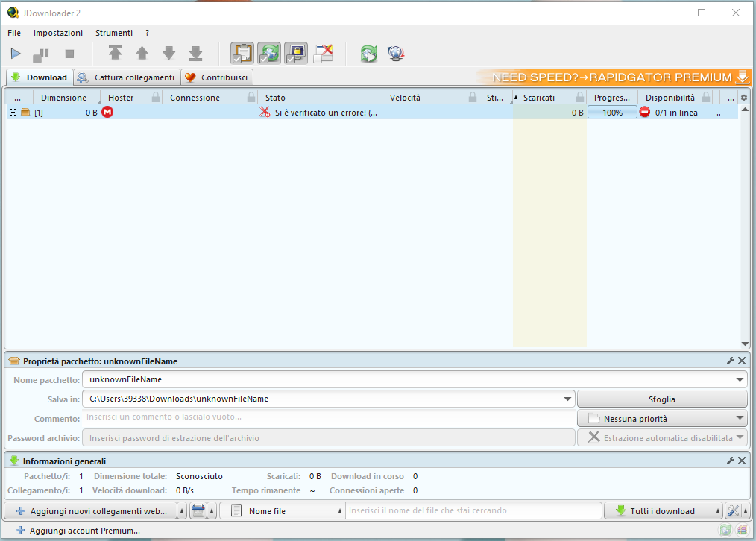
Task: Close the Proprietà pacchetto panel
Action: [742, 361]
